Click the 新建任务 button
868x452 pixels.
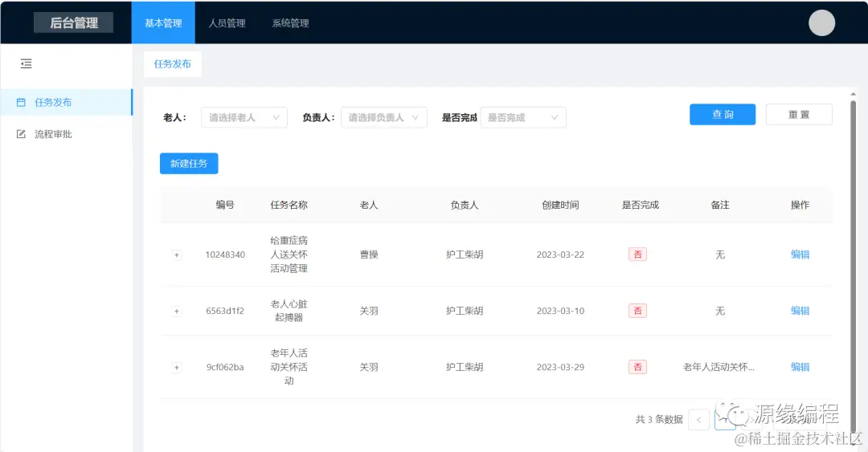(x=189, y=163)
